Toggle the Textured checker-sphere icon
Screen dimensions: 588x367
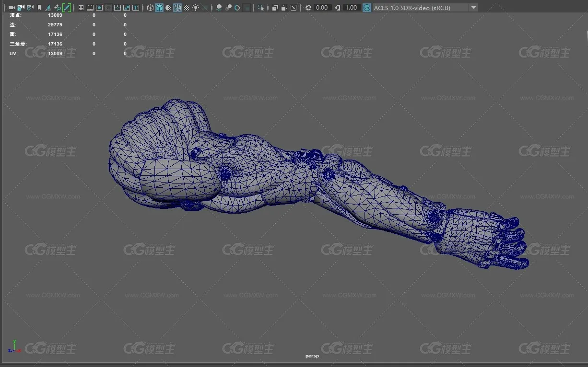[187, 8]
